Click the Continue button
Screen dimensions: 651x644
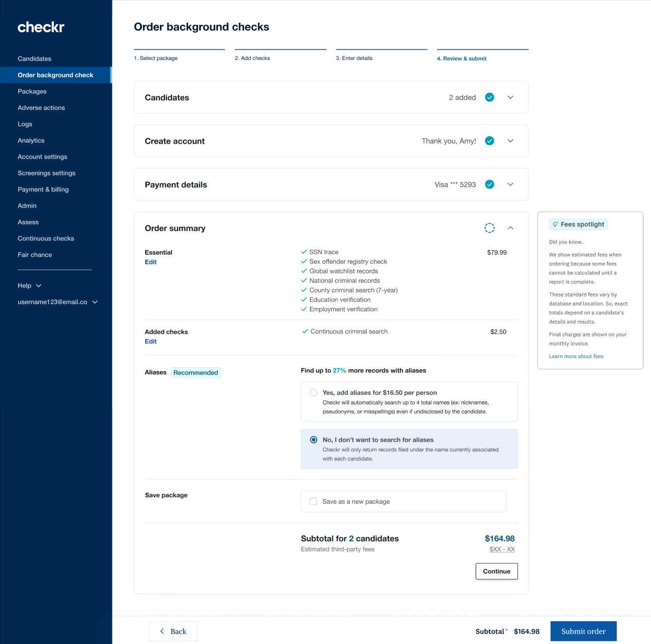pyautogui.click(x=497, y=571)
